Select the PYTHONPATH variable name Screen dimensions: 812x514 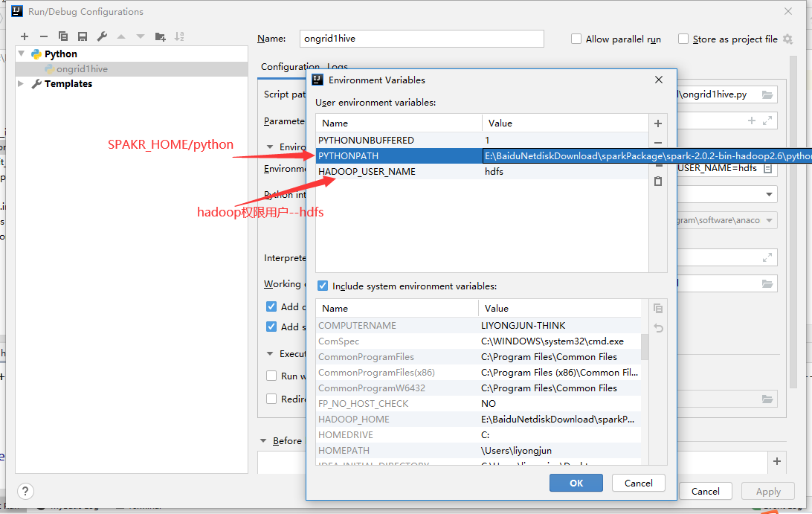[348, 156]
